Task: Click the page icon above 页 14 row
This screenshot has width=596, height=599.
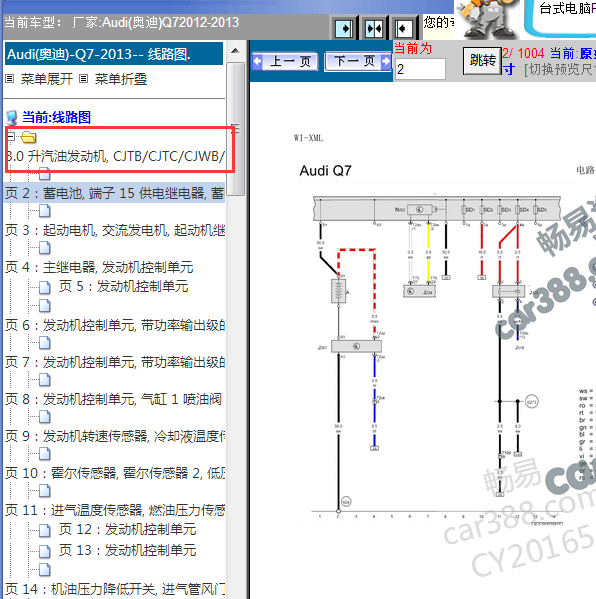Action: [x=45, y=570]
